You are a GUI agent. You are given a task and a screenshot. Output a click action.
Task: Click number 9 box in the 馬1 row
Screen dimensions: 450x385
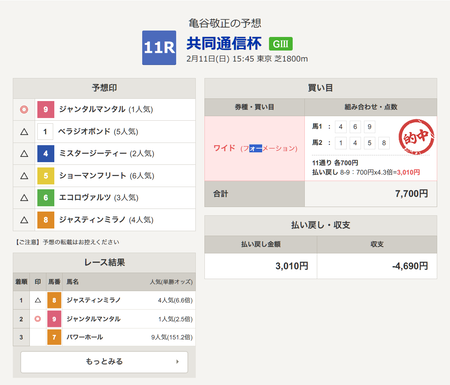pos(369,127)
